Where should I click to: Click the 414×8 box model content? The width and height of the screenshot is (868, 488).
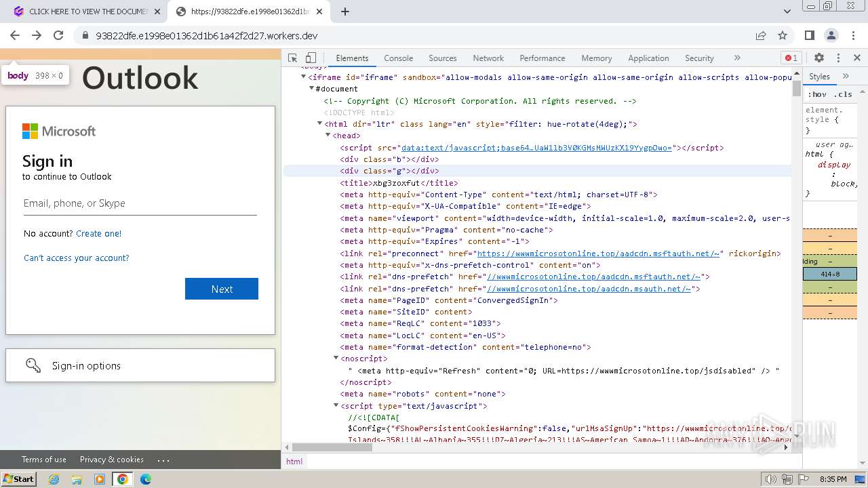point(830,274)
